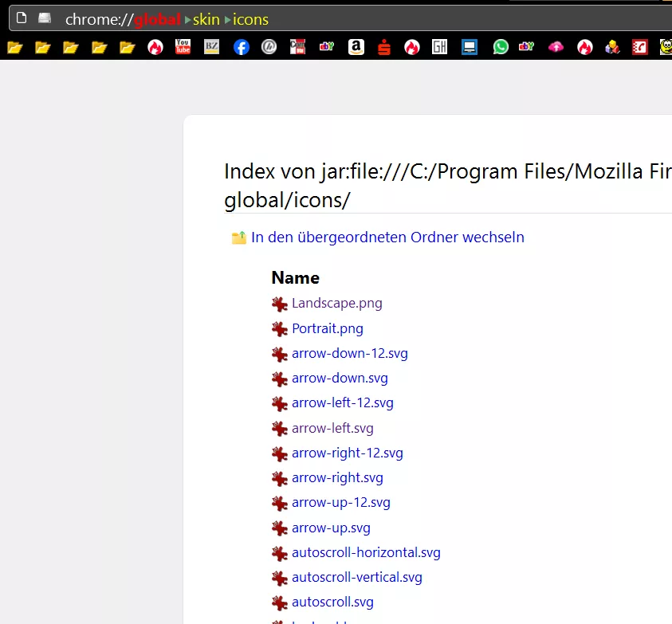Open the autoscroll-horizontal.svg link

tap(366, 553)
